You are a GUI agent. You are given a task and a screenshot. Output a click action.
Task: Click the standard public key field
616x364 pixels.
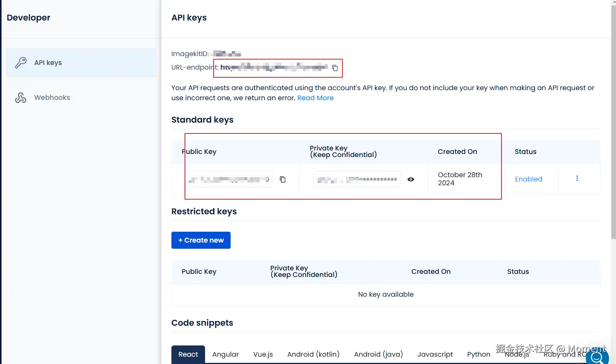tap(229, 179)
